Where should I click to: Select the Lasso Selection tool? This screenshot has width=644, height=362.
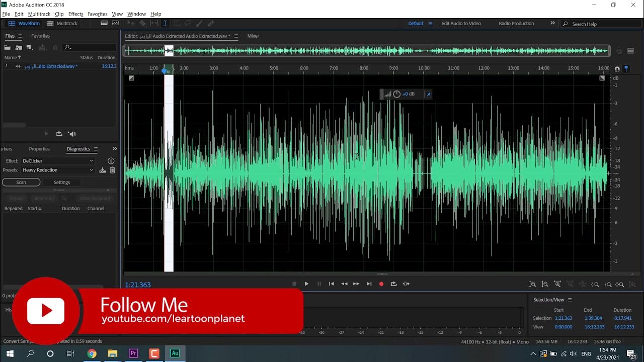[188, 23]
